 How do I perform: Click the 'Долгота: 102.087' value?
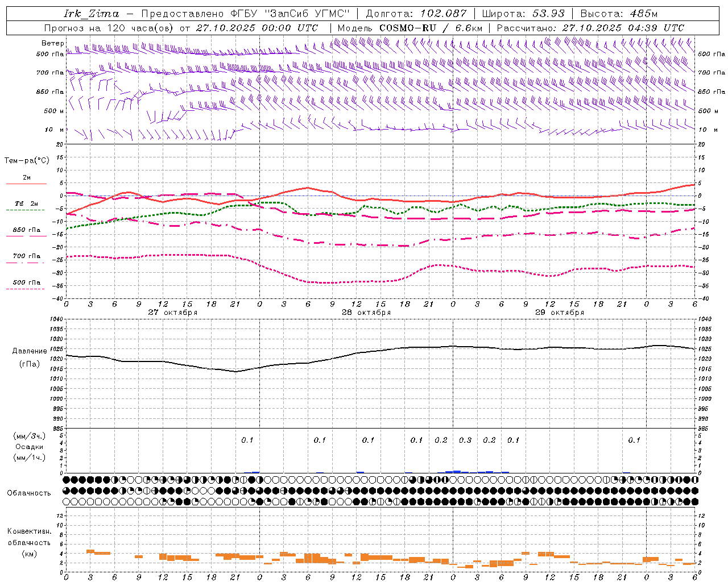pos(416,14)
